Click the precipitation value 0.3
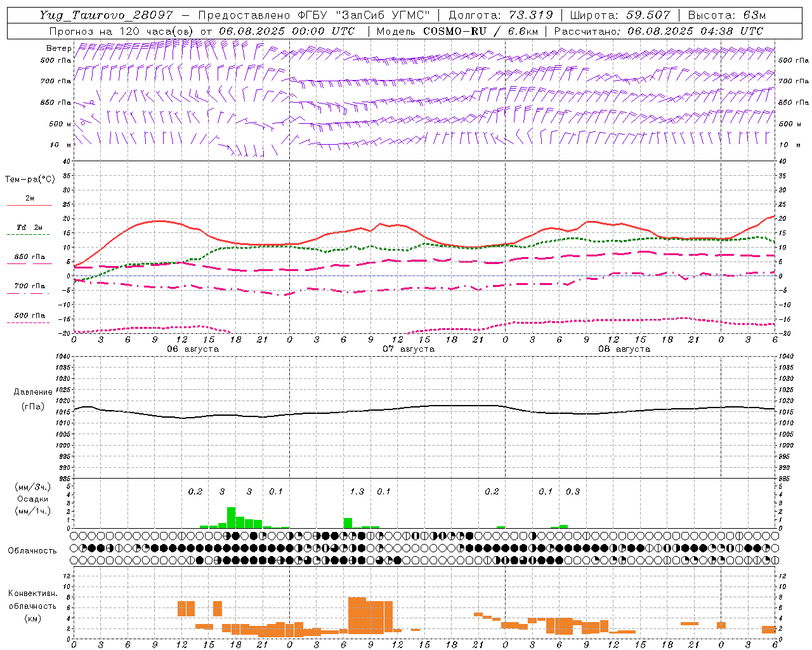Viewport: 812px width, 650px height. click(x=573, y=491)
